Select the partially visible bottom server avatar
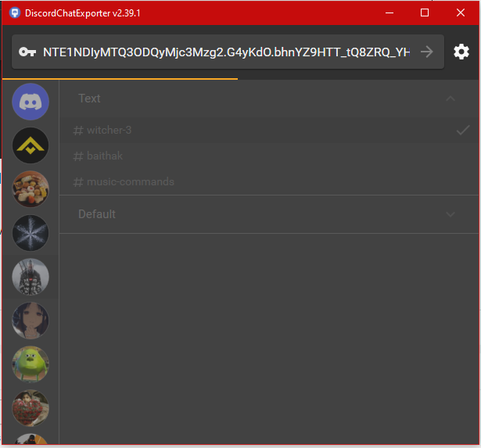The image size is (481, 448). click(31, 439)
